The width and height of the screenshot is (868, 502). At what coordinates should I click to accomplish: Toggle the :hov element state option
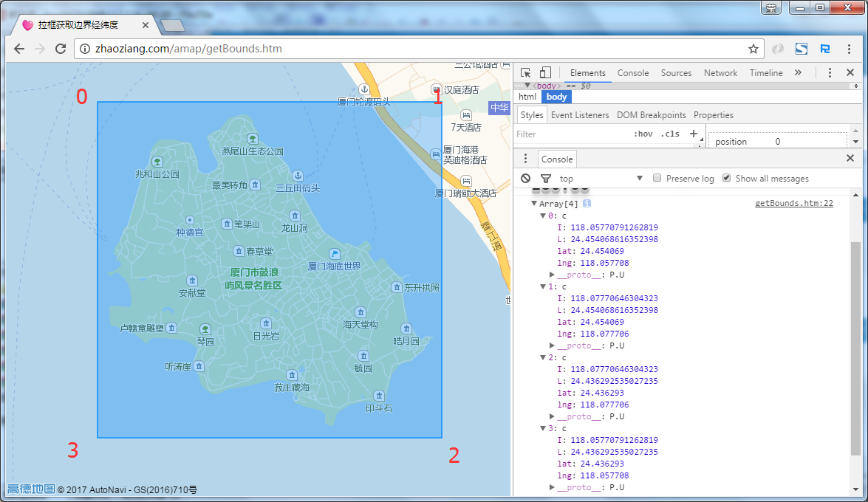point(643,134)
